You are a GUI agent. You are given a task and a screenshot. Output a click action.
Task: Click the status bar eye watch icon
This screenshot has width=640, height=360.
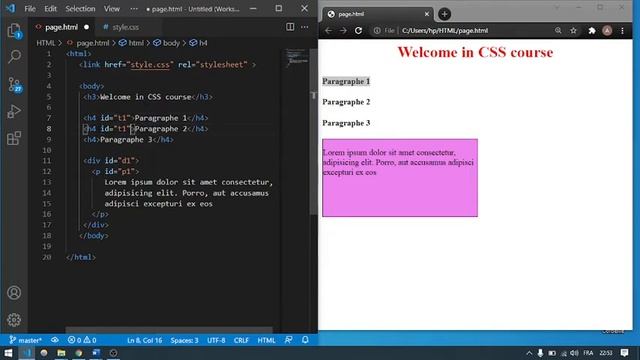pos(55,340)
